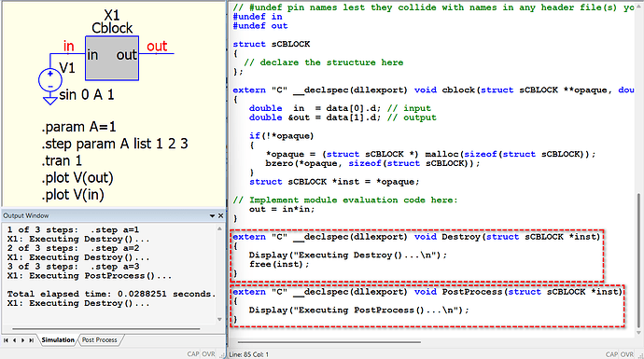Viewport: 644px width, 359px height.
Task: Go to previous output tab arrow
Action: coord(14,340)
